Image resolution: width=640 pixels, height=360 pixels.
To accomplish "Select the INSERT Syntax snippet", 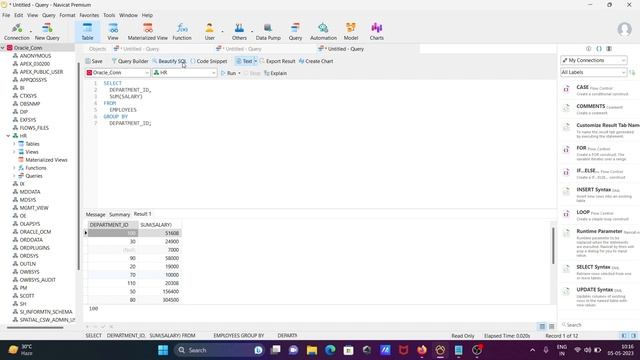I will [x=598, y=194].
